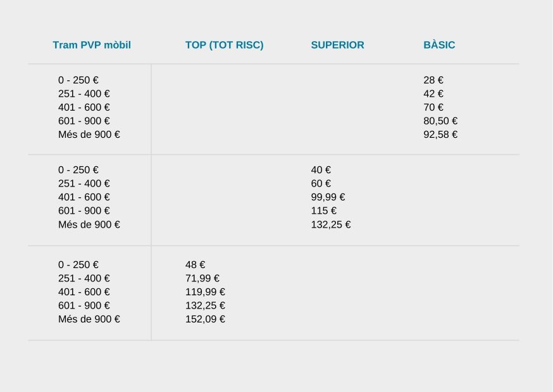
Task: Click the 92,58 € price value
Action: point(440,135)
